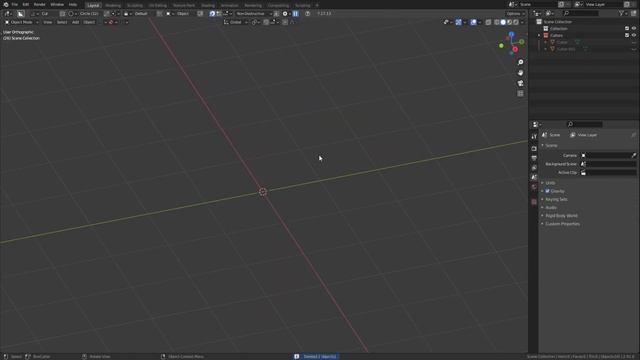Switch to the Layout workspace tab
Screen dimensions: 640x360
(93, 5)
